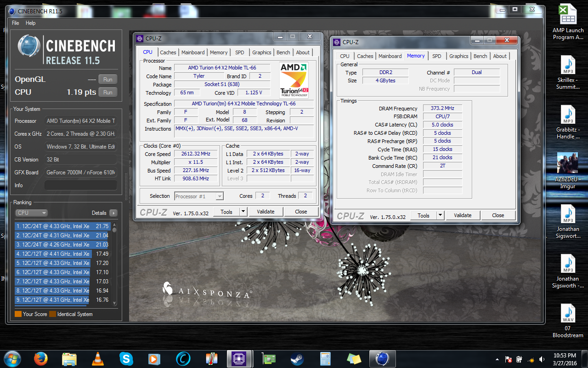
Task: Expand Tools dropdown arrow in left CPU-Z window
Action: tap(243, 212)
